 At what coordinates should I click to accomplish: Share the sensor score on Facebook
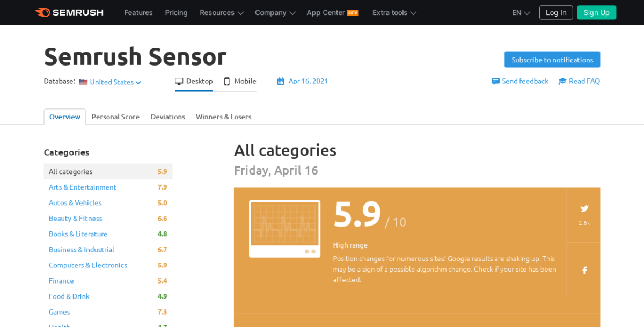(584, 270)
